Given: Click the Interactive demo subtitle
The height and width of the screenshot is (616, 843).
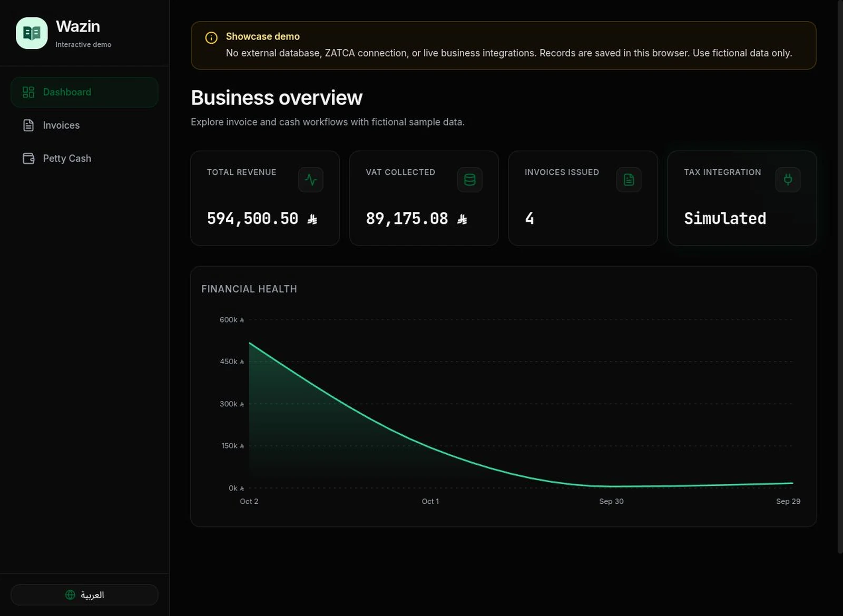Looking at the screenshot, I should click(x=83, y=45).
